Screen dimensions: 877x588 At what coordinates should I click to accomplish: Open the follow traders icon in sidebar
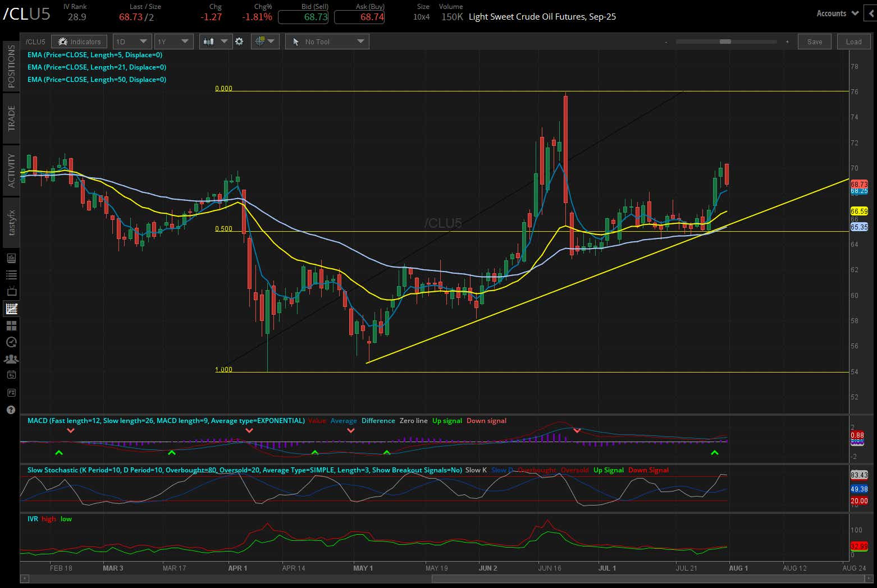tap(11, 359)
